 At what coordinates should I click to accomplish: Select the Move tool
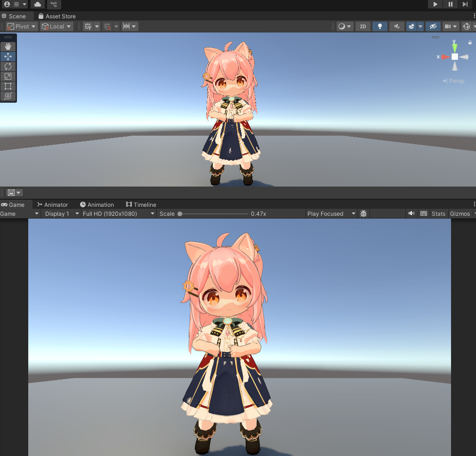click(x=8, y=57)
